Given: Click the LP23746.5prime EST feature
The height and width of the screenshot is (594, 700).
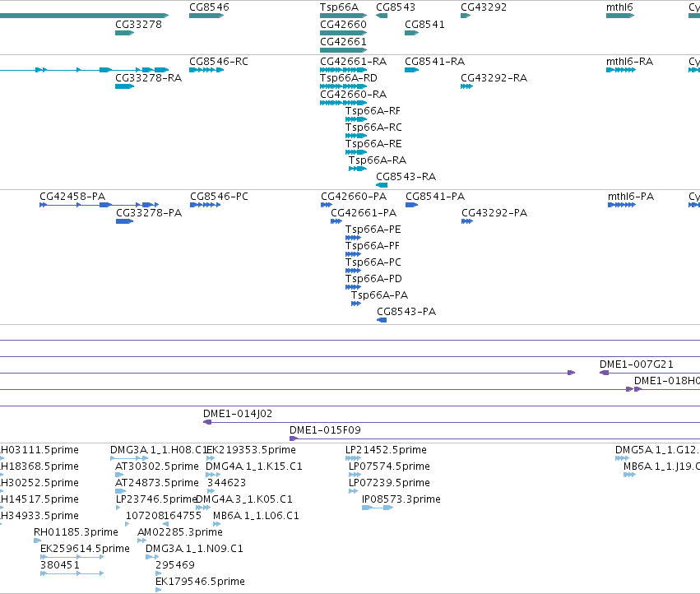Looking at the screenshot, I should click(x=118, y=508).
